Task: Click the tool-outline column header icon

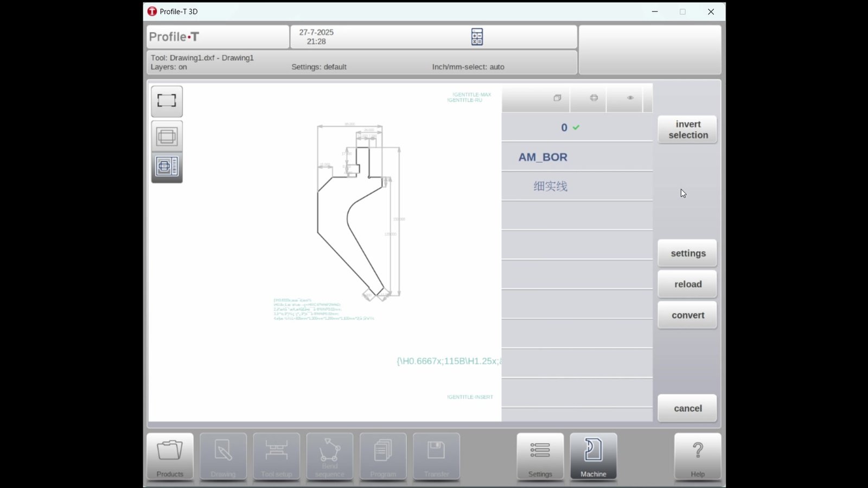Action: pyautogui.click(x=594, y=98)
